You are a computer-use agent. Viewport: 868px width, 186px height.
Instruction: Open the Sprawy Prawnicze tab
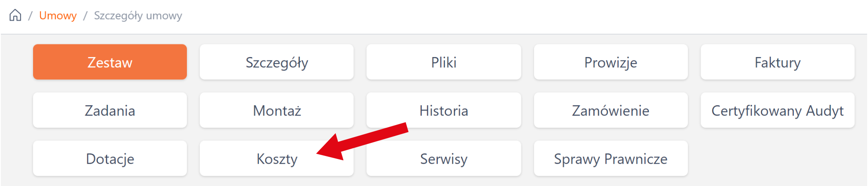(x=611, y=159)
